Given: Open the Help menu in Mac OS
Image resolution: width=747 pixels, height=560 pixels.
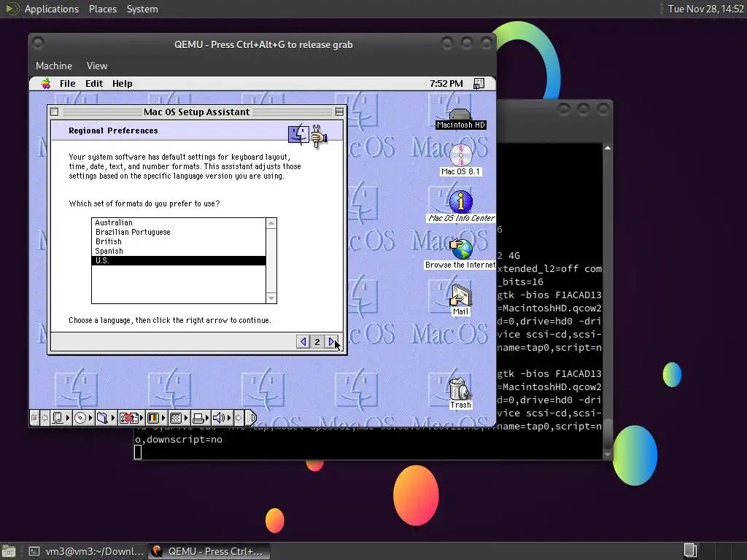Looking at the screenshot, I should [122, 84].
